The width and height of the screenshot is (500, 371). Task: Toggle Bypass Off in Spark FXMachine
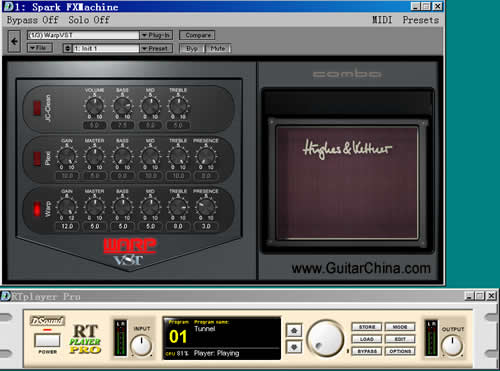(x=33, y=20)
